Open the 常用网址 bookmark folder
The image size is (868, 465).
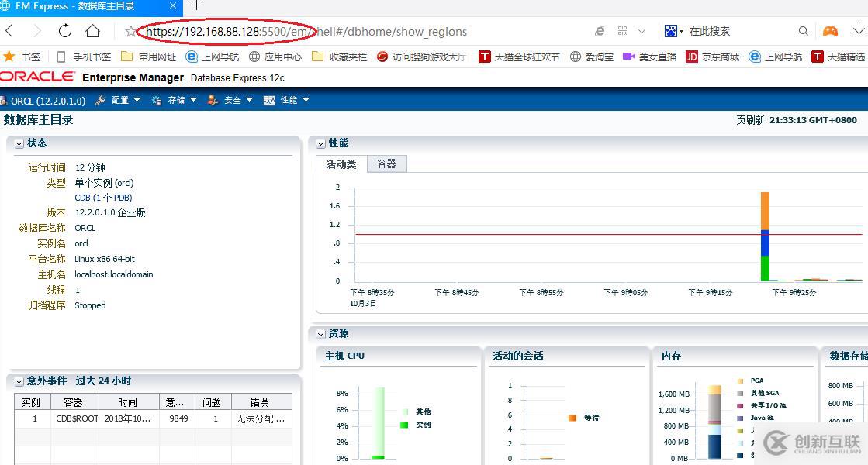pos(148,57)
